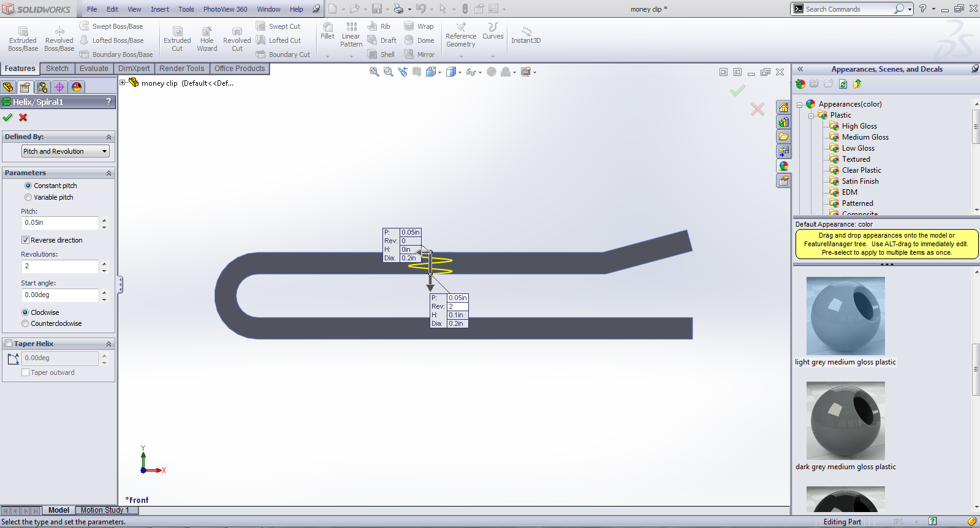
Task: Collapse the Plastic folder node
Action: pos(811,116)
